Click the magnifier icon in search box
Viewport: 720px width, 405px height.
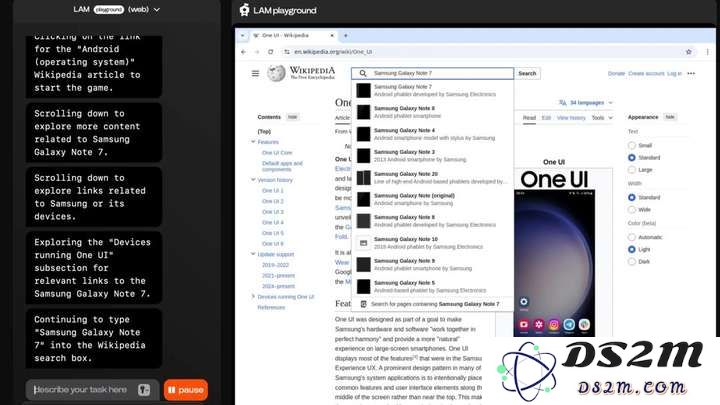(363, 73)
